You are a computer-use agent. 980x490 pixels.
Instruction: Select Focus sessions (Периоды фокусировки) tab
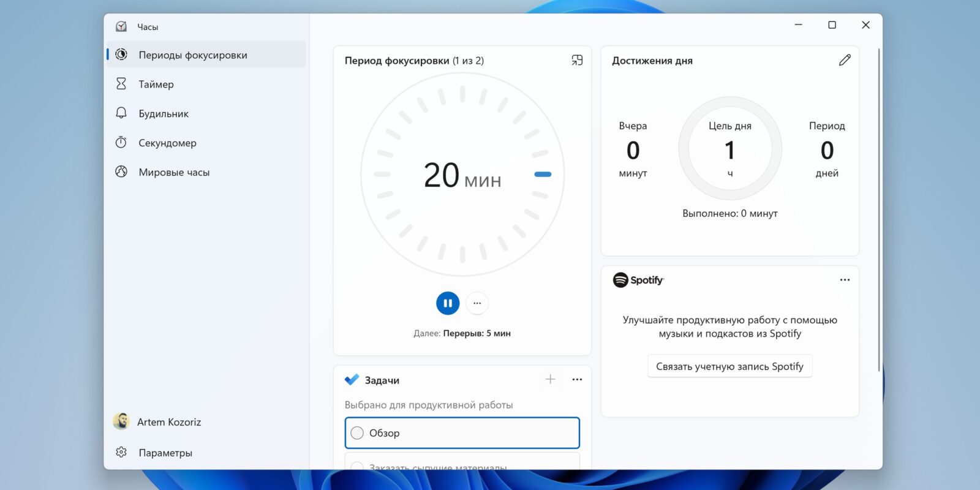[192, 55]
